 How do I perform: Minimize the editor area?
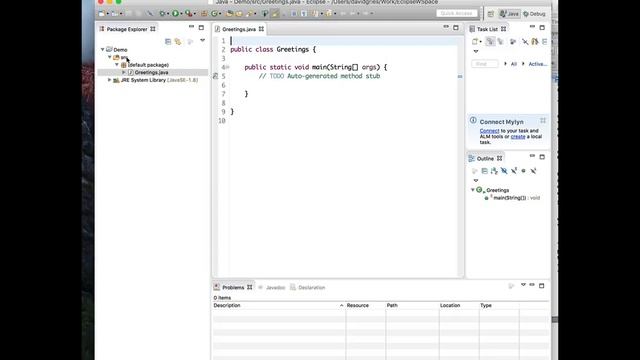coord(446,27)
